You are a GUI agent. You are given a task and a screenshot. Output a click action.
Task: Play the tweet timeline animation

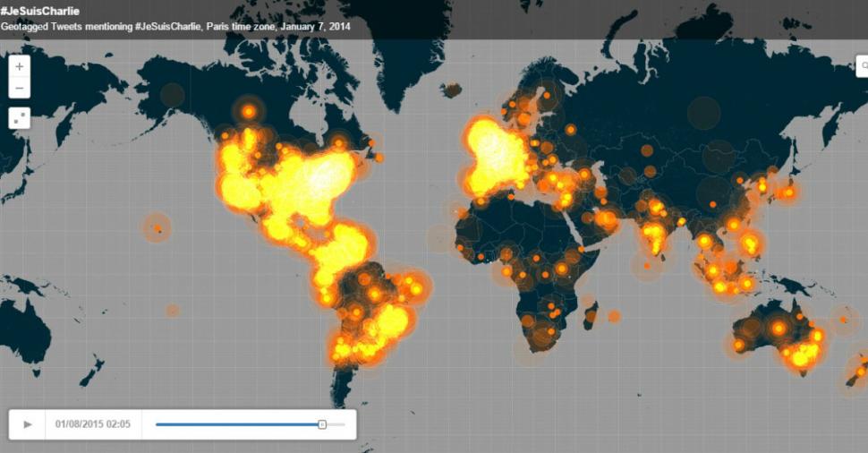tap(27, 424)
